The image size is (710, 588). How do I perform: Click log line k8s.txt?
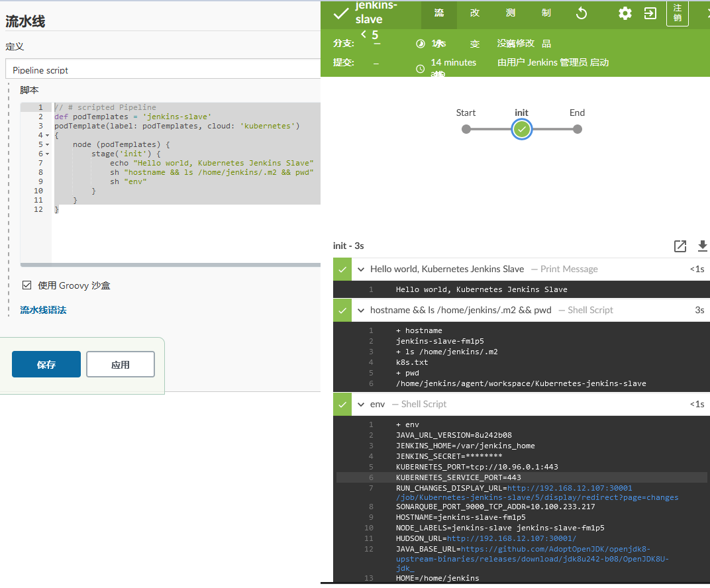click(x=412, y=363)
